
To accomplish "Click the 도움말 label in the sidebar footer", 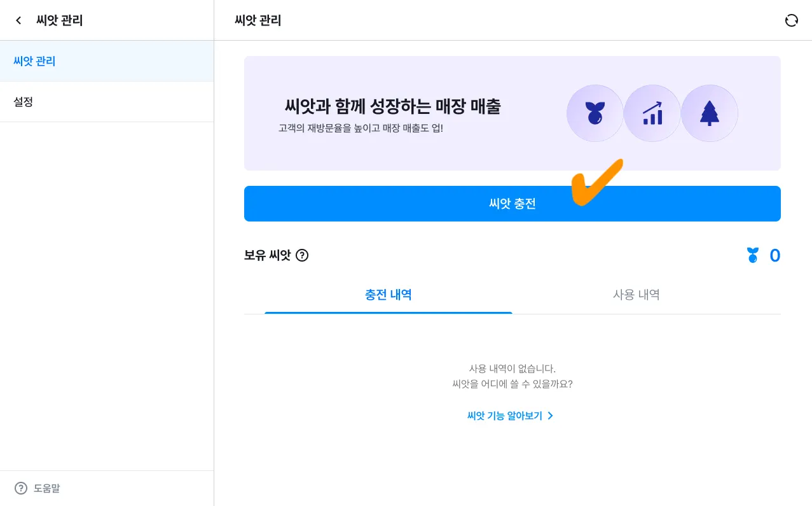I will coord(46,488).
